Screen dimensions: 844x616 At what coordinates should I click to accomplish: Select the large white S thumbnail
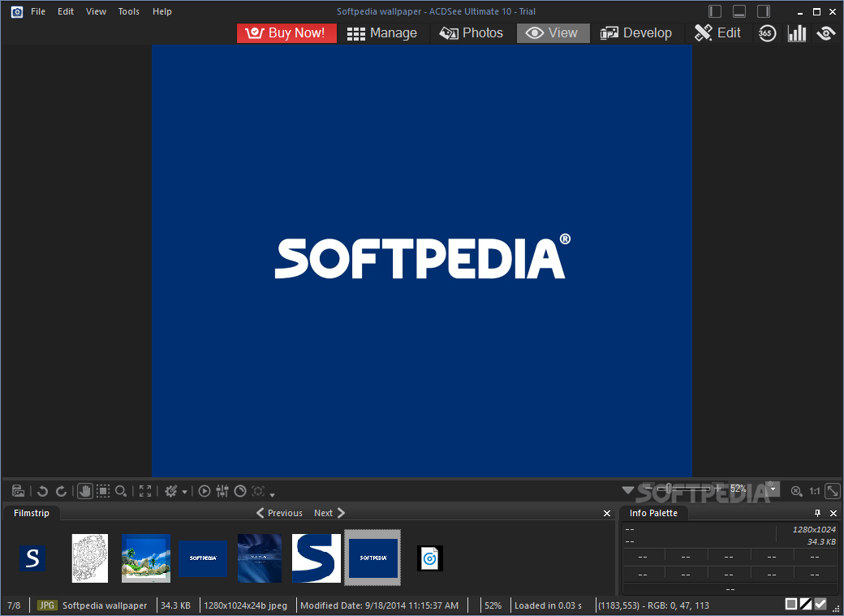(x=316, y=558)
